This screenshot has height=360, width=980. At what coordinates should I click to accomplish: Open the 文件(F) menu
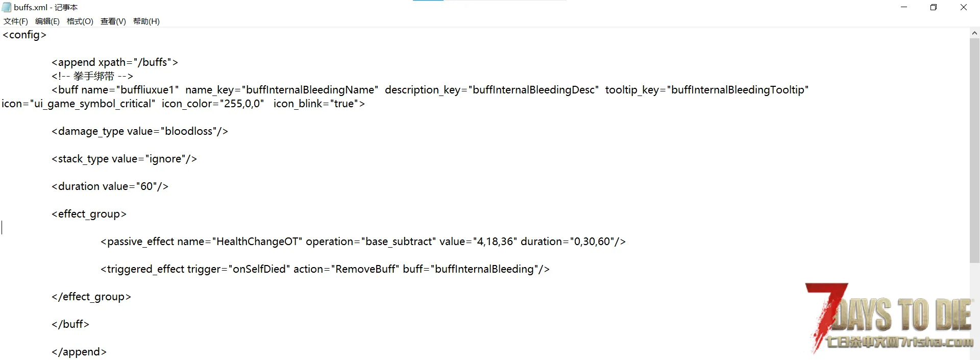coord(16,21)
